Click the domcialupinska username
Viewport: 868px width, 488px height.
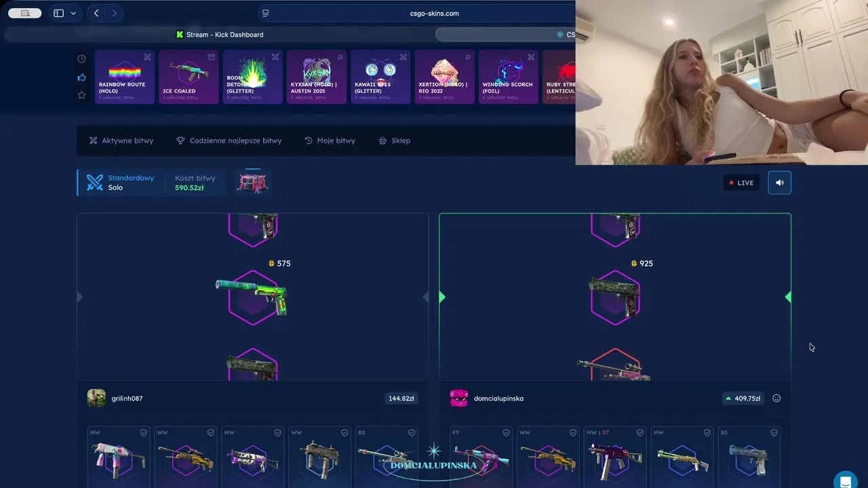point(498,399)
